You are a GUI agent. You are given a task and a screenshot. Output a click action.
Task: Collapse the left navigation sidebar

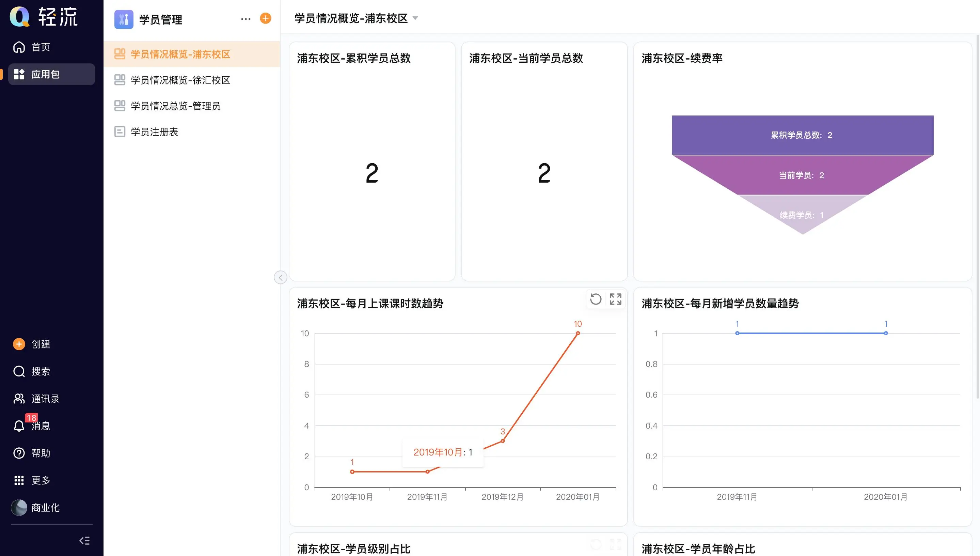point(84,540)
